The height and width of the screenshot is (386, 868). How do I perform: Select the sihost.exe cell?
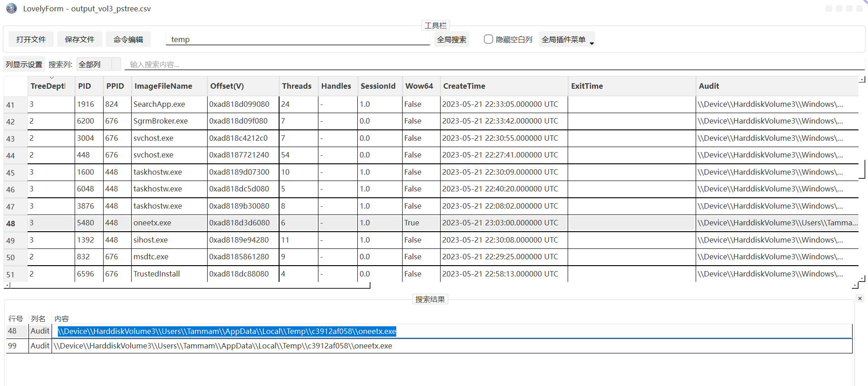point(169,240)
